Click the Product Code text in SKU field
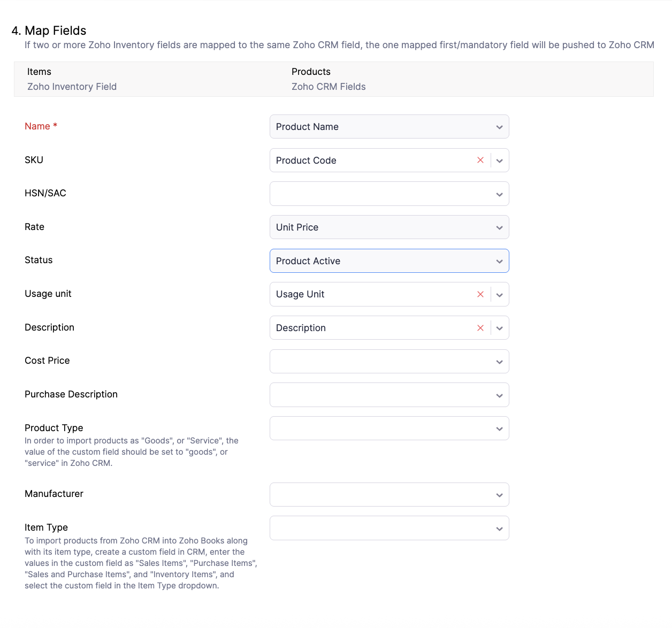The image size is (672, 628). pyautogui.click(x=306, y=160)
